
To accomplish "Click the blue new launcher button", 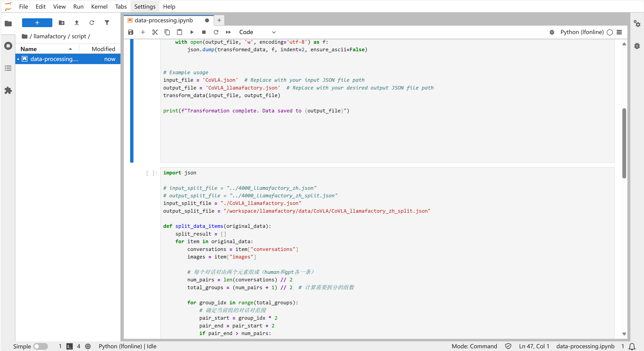I will point(37,23).
